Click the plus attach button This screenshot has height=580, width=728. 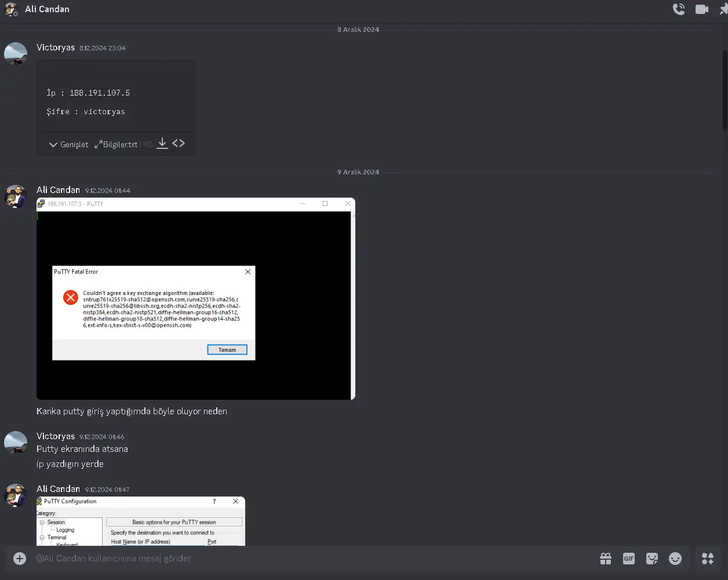coord(20,559)
